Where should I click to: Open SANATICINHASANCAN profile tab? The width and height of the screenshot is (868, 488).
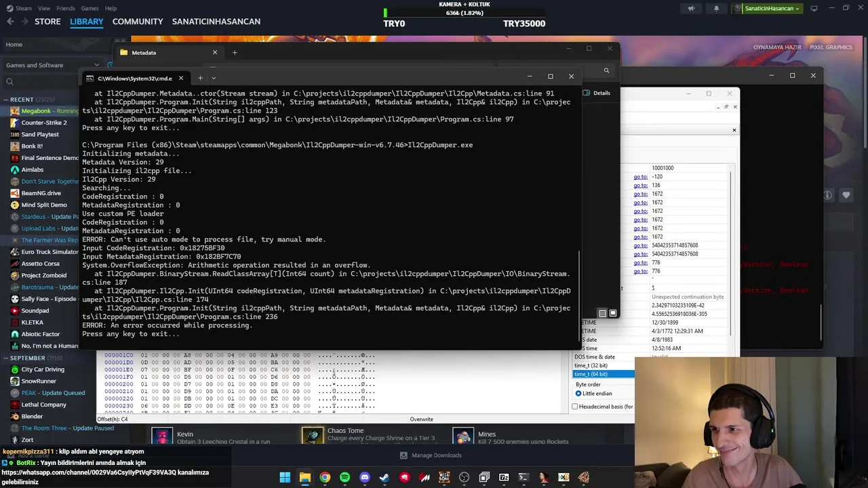coord(216,22)
